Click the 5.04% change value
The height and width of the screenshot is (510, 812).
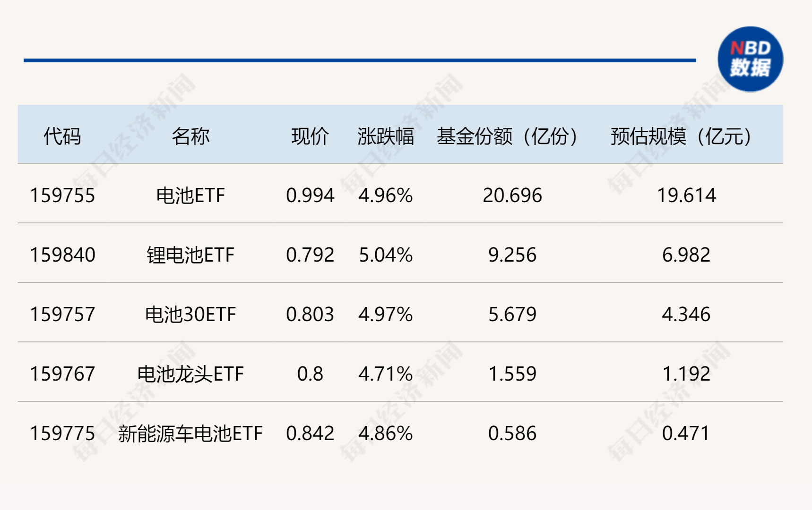[x=386, y=255]
